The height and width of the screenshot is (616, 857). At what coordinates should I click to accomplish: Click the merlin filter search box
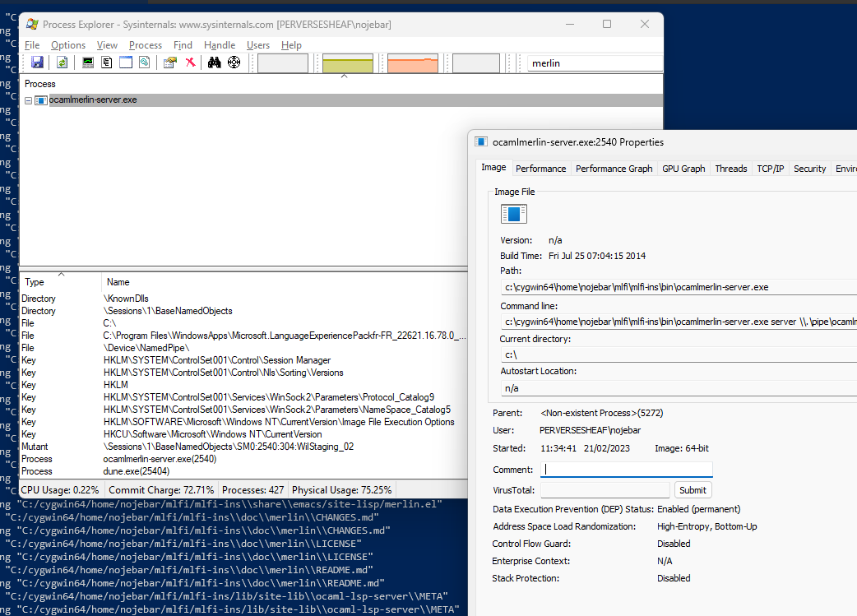click(x=595, y=63)
